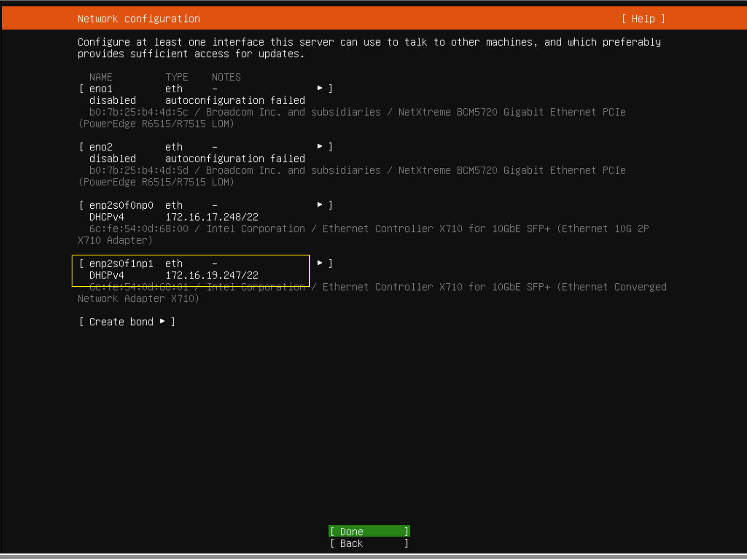This screenshot has height=560, width=747.
Task: Open the eno2 arrow menu
Action: pyautogui.click(x=320, y=147)
